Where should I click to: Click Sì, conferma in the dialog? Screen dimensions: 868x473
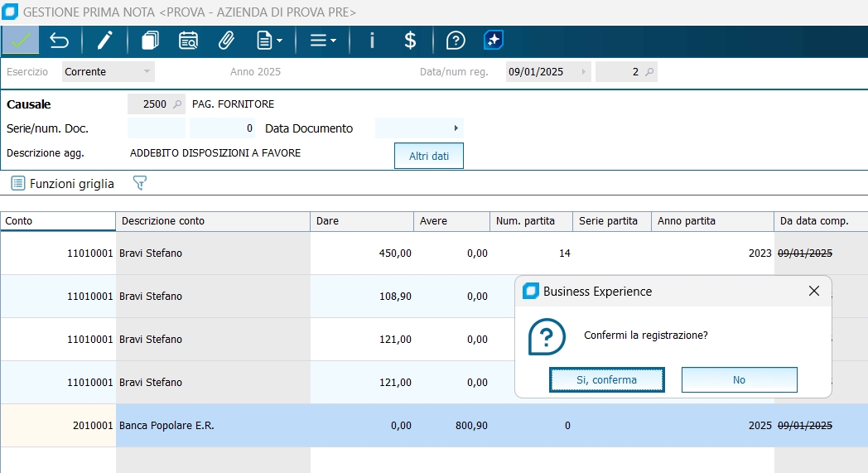pos(607,380)
